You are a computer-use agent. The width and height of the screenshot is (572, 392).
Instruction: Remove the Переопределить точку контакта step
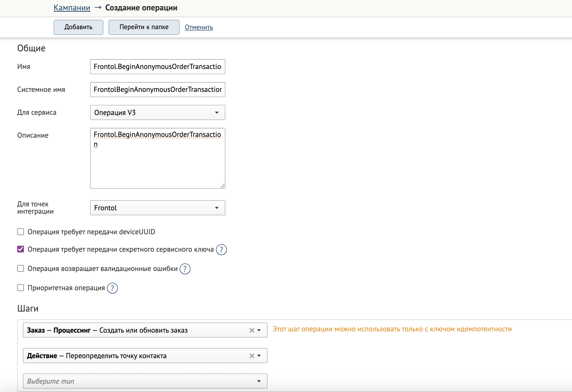(x=252, y=356)
